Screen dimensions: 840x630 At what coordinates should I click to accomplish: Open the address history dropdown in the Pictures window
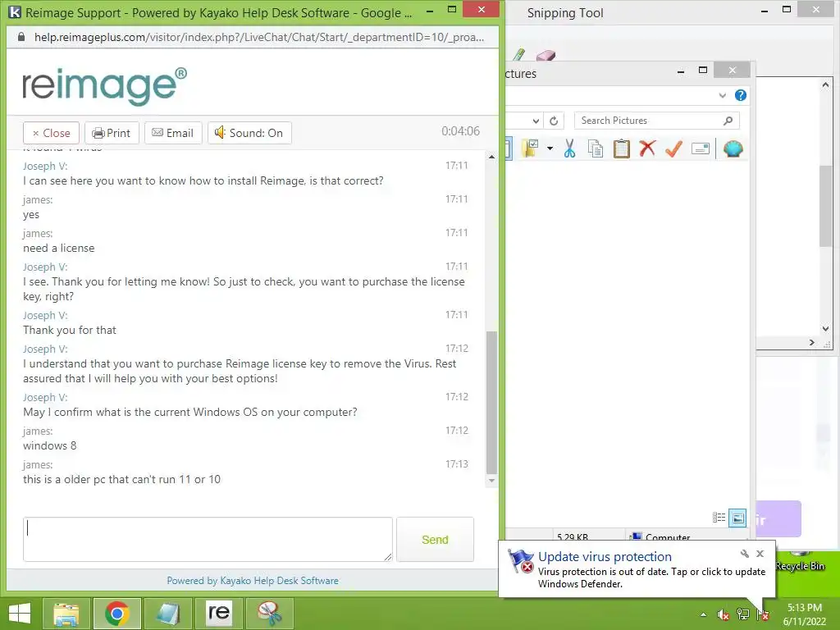coord(535,121)
